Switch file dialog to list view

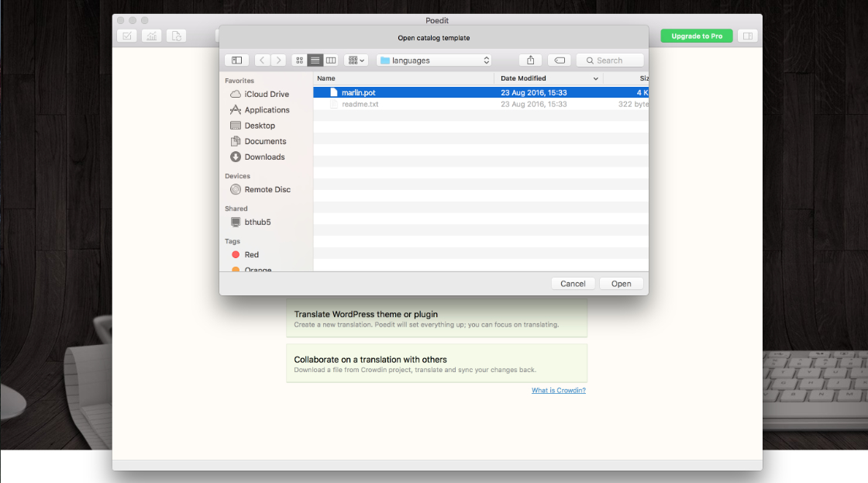tap(315, 60)
